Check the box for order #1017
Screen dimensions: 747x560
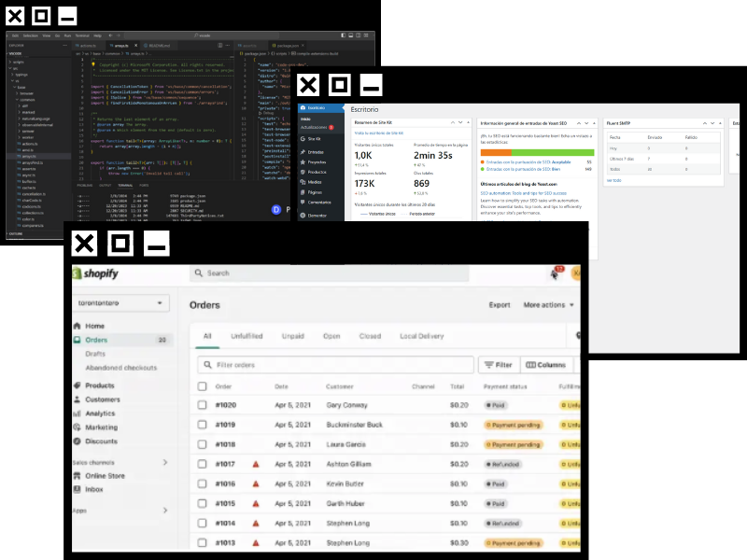202,464
